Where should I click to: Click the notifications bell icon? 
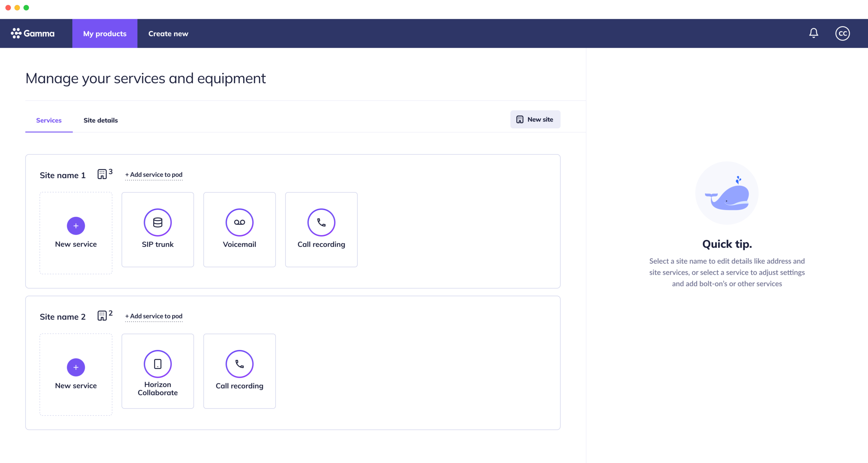813,33
